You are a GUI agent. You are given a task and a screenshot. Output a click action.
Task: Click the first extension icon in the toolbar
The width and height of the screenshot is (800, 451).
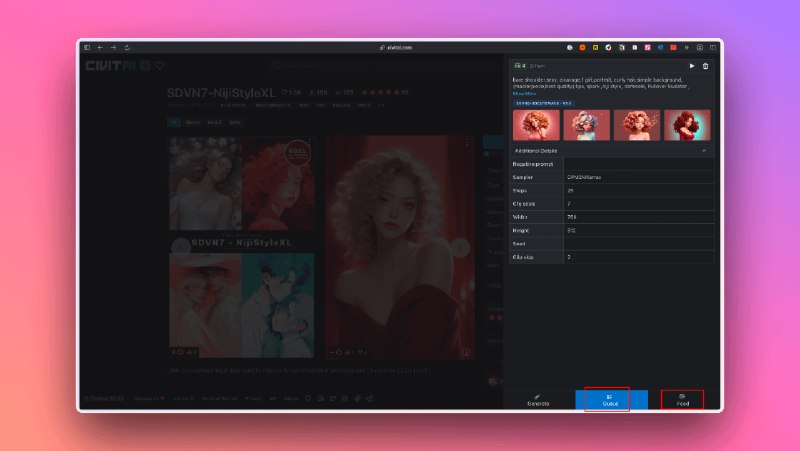coord(570,47)
